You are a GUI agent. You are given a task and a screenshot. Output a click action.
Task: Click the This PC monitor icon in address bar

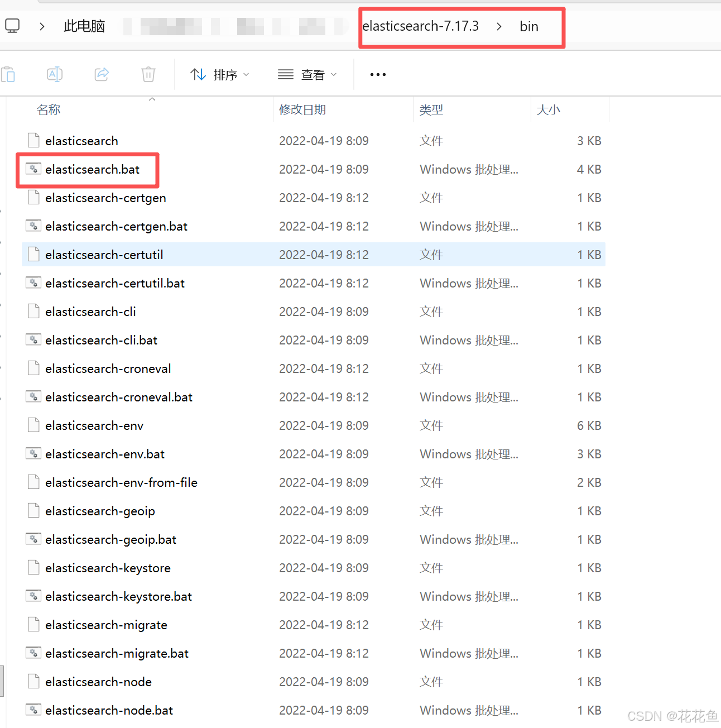[x=12, y=26]
